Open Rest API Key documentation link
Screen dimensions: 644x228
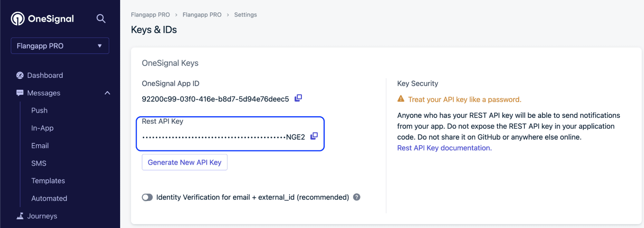(x=444, y=148)
